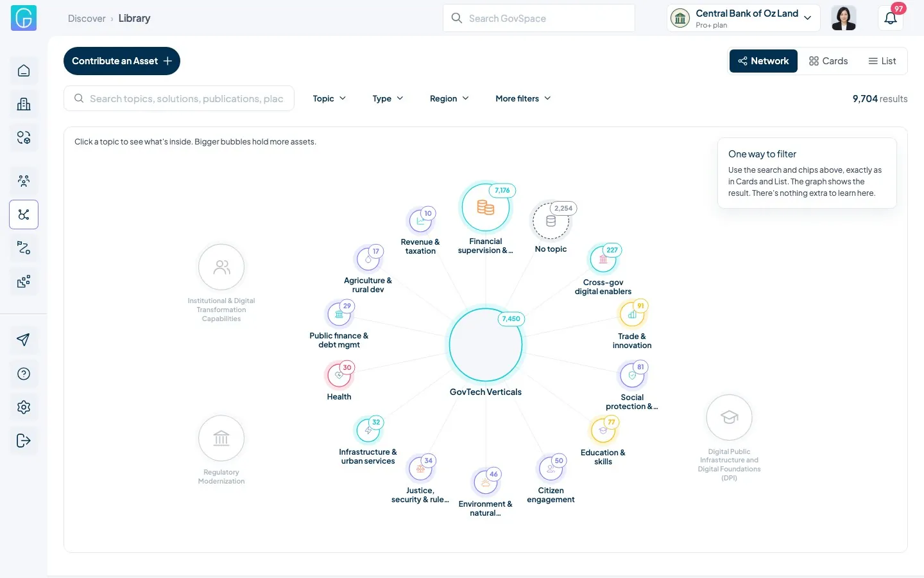The width and height of the screenshot is (924, 578).
Task: Switch to the List view
Action: click(x=882, y=61)
